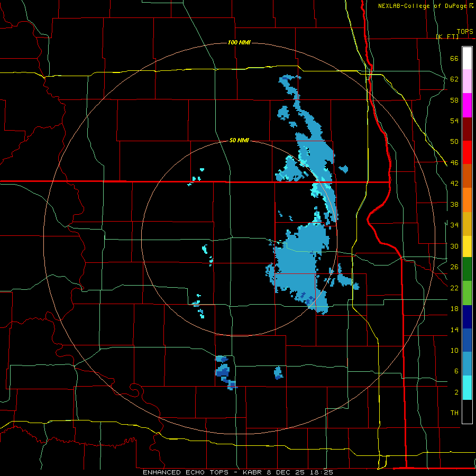Click the 'TH' threshold label
Viewport: 476px width, 476px height.
coord(454,413)
